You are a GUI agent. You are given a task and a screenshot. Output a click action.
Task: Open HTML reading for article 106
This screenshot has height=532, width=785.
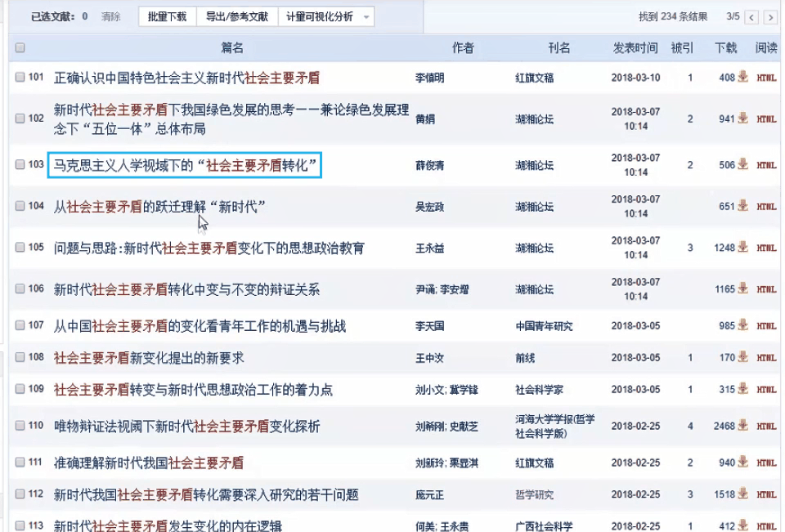coord(766,289)
